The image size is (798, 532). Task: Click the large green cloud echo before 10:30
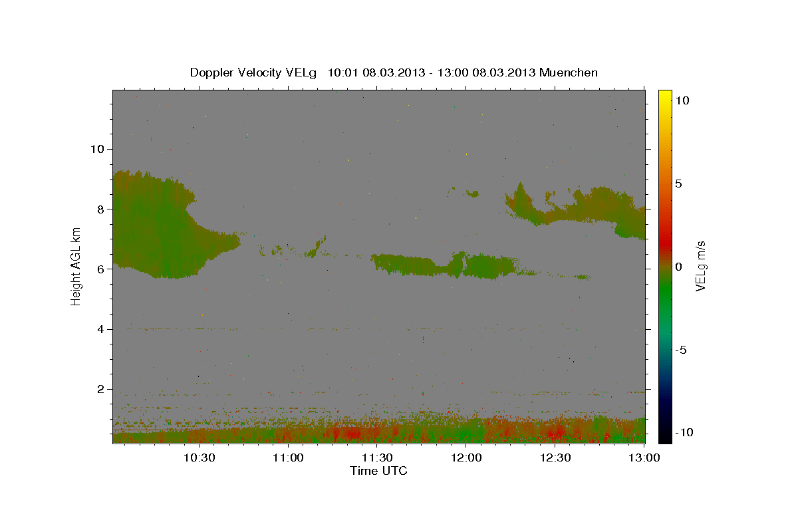coord(160,226)
